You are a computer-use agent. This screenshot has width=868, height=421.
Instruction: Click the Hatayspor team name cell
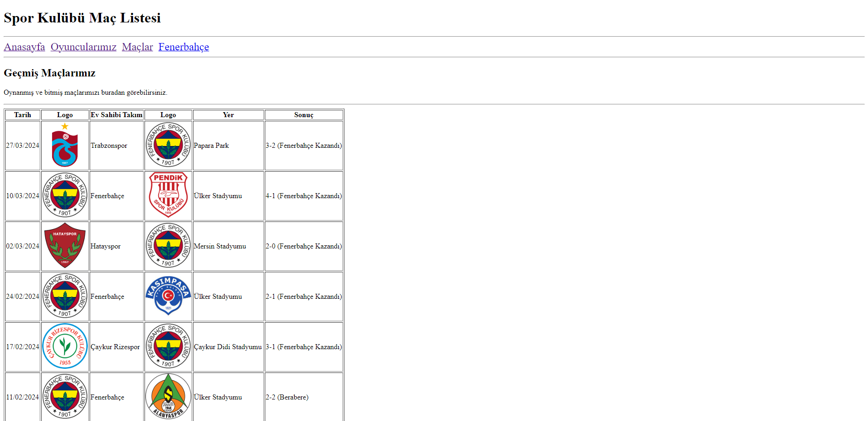[x=117, y=246]
